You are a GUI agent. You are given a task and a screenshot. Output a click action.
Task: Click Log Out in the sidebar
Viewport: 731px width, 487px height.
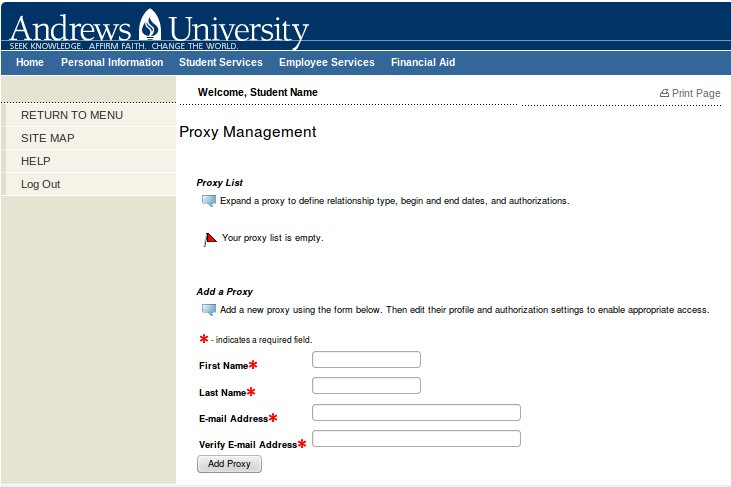41,184
